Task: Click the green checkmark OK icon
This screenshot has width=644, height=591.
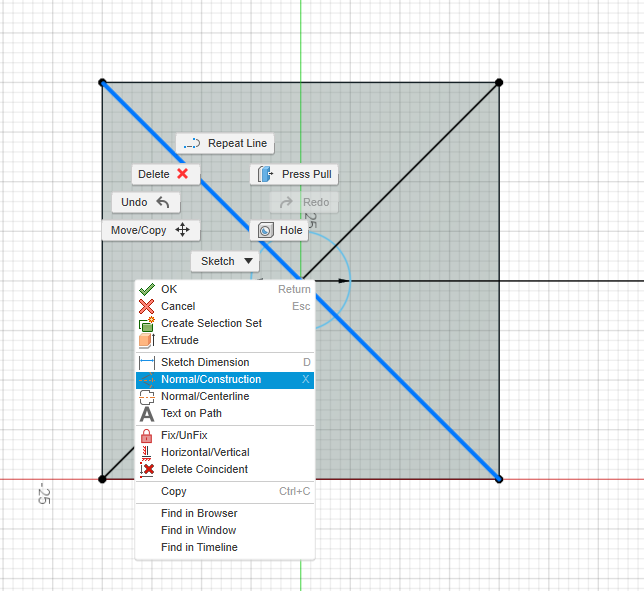Action: pyautogui.click(x=147, y=289)
